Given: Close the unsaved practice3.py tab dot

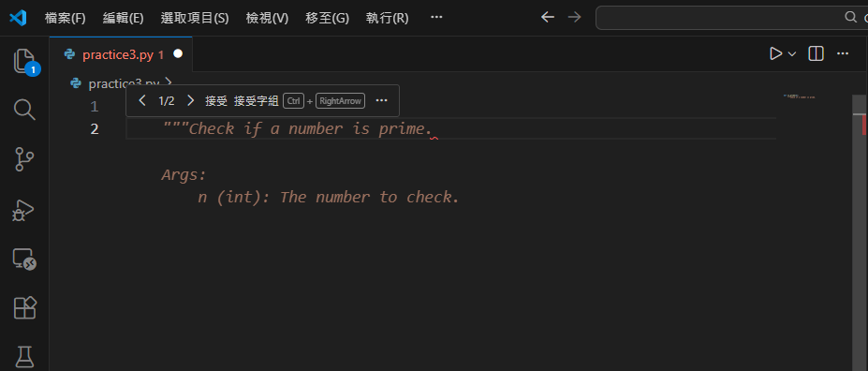Looking at the screenshot, I should pyautogui.click(x=178, y=53).
